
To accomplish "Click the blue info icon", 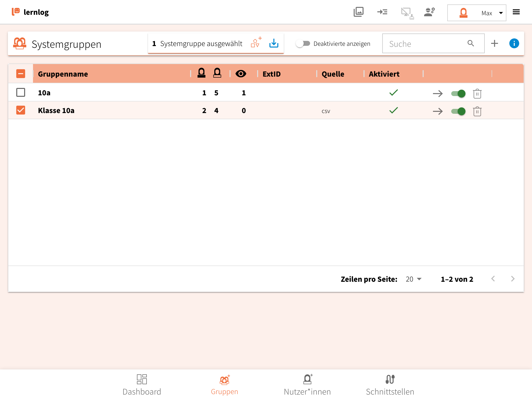I will 514,44.
